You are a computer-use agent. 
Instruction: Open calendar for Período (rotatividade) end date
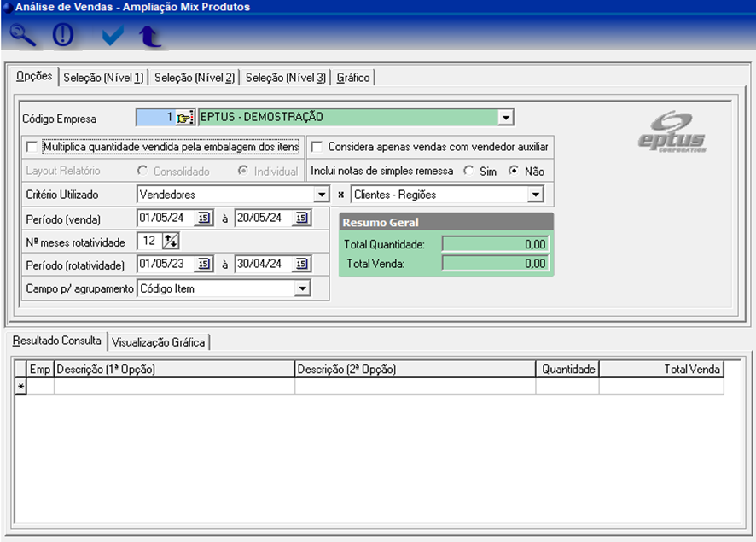click(x=302, y=265)
